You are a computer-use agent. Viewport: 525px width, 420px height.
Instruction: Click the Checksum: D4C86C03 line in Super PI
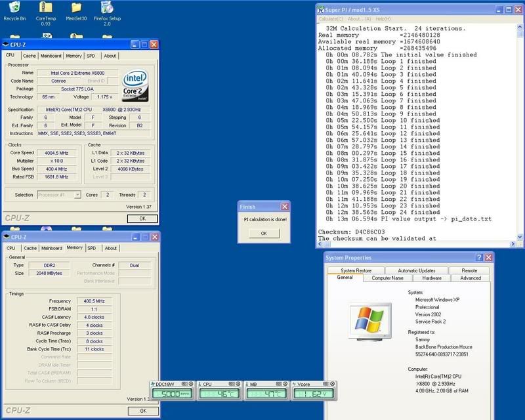351,232
